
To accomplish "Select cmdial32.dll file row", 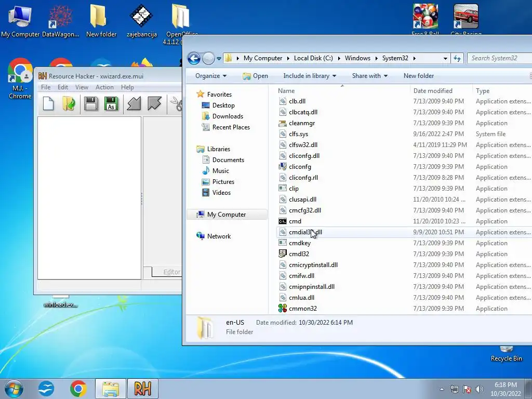I will click(404, 232).
